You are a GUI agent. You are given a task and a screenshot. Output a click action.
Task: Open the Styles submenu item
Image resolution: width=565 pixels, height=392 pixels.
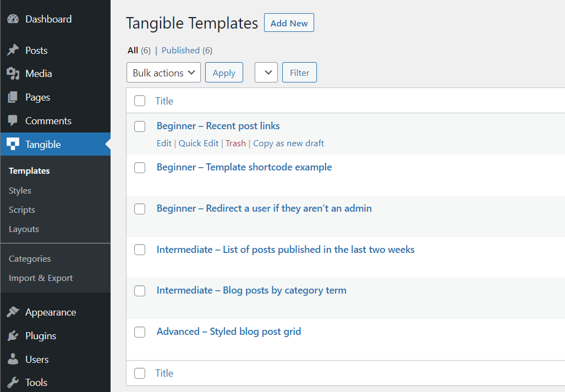click(x=20, y=191)
